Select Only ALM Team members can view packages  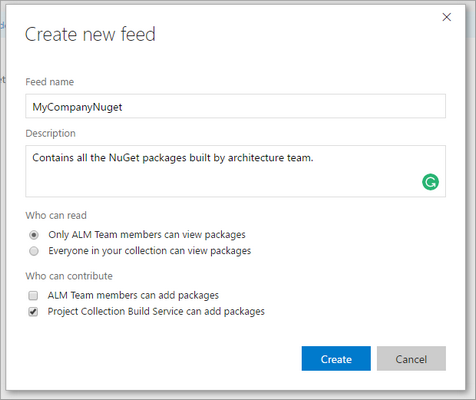34,235
